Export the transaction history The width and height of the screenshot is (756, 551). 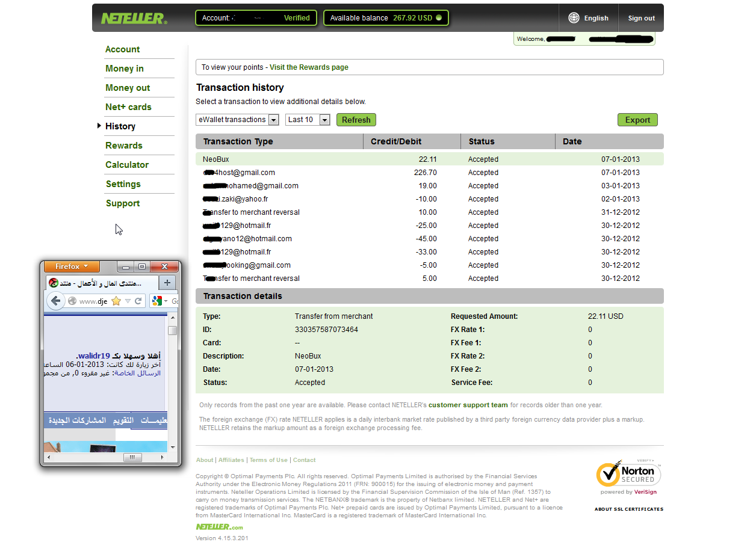pyautogui.click(x=637, y=120)
